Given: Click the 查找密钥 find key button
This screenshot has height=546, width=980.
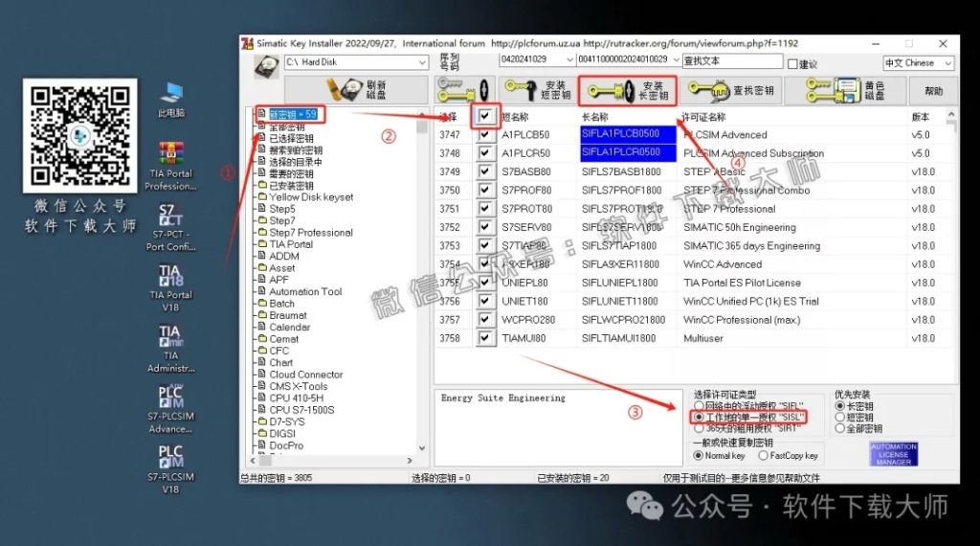Looking at the screenshot, I should 730,90.
